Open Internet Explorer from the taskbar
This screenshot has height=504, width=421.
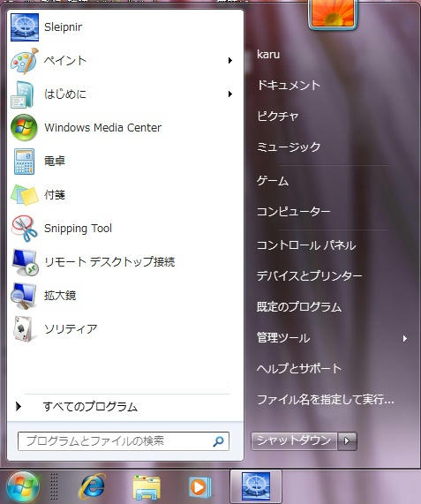[93, 486]
